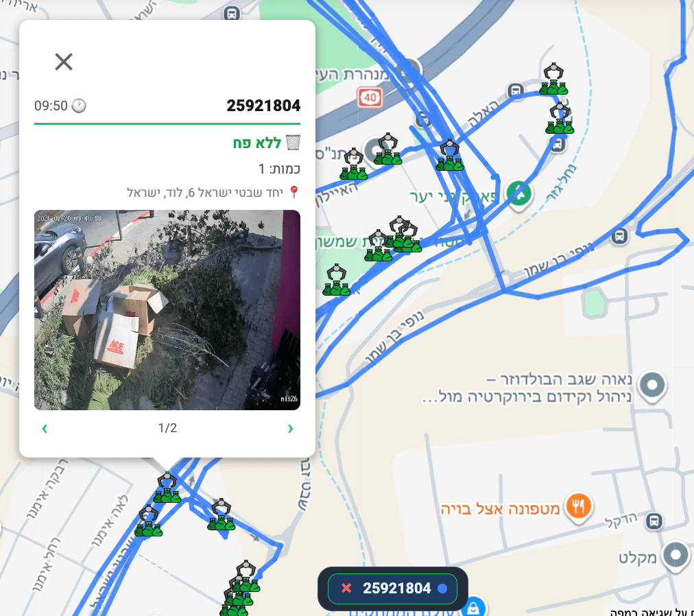
Task: Click the מטפונה אצל בויה place label
Action: tap(501, 509)
